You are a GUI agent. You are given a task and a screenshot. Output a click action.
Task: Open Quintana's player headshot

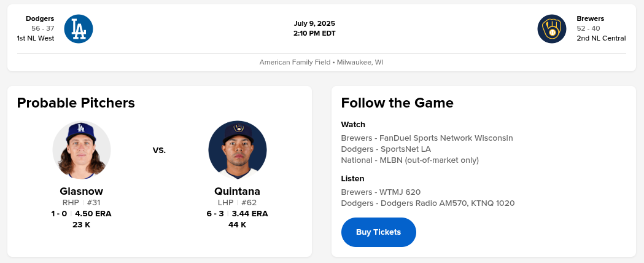(238, 151)
